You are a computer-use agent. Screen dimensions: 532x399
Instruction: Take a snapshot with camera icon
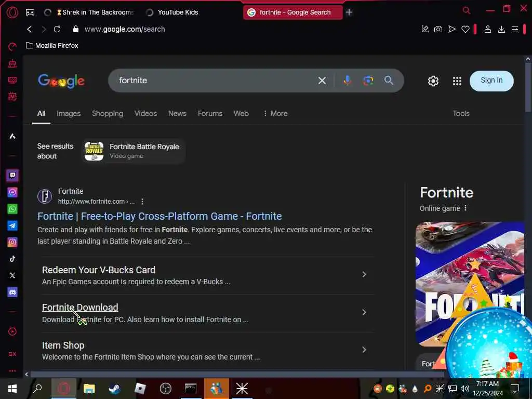coord(438,29)
